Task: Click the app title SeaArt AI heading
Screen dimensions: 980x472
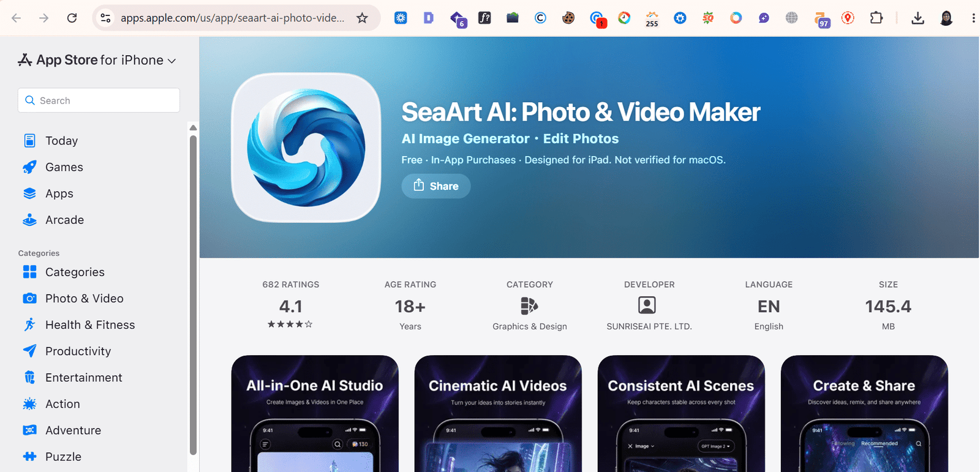Action: point(581,112)
